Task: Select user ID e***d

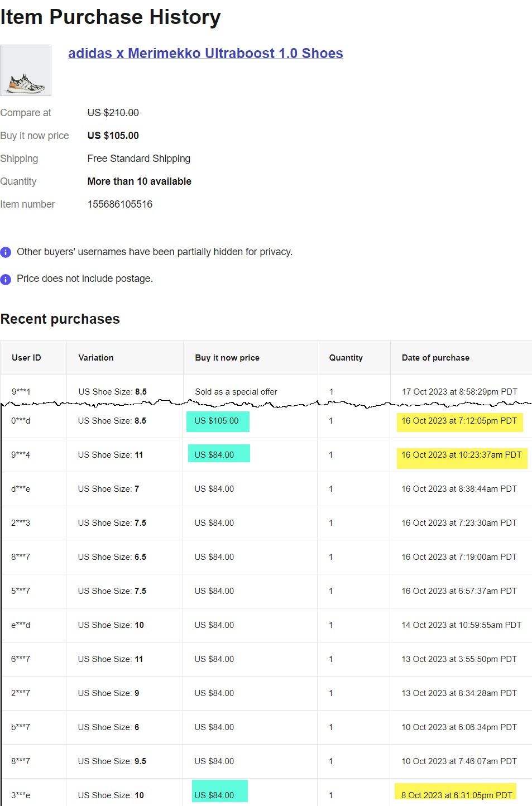Action: [21, 625]
